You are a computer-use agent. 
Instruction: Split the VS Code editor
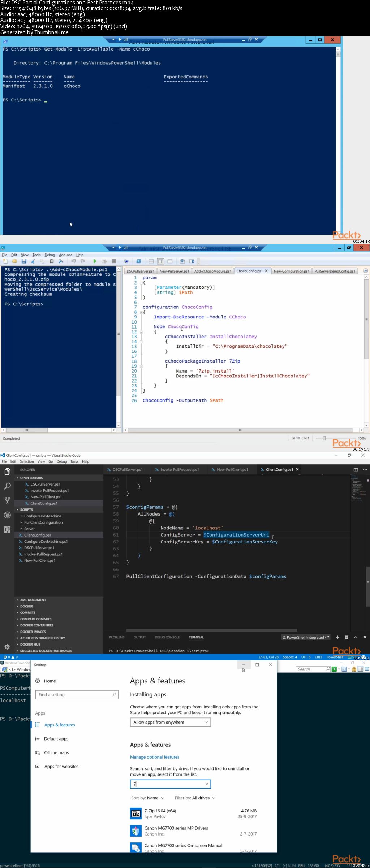[x=356, y=469]
